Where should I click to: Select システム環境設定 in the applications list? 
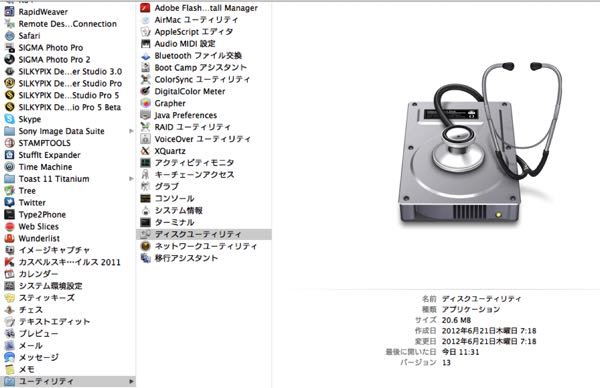(x=68, y=286)
